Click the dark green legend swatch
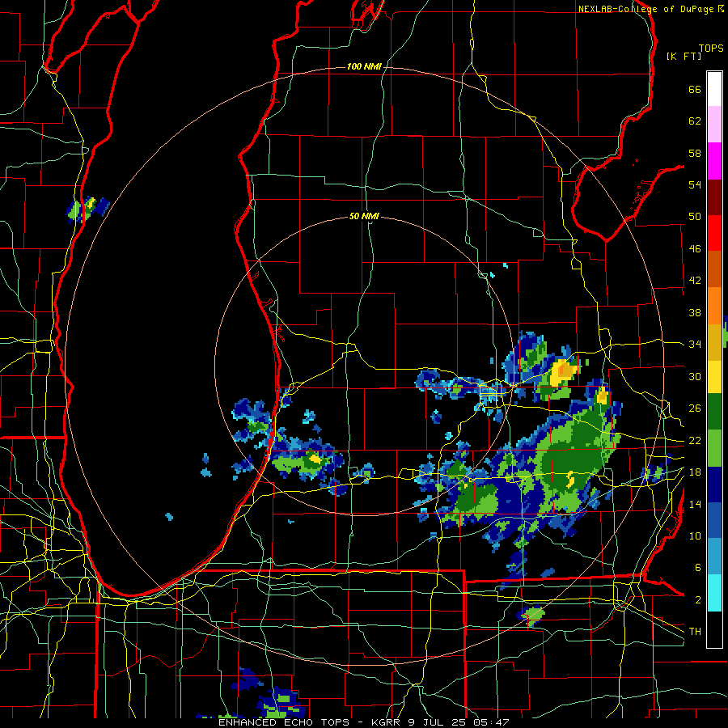Screen dimensions: 728x728 (714, 412)
